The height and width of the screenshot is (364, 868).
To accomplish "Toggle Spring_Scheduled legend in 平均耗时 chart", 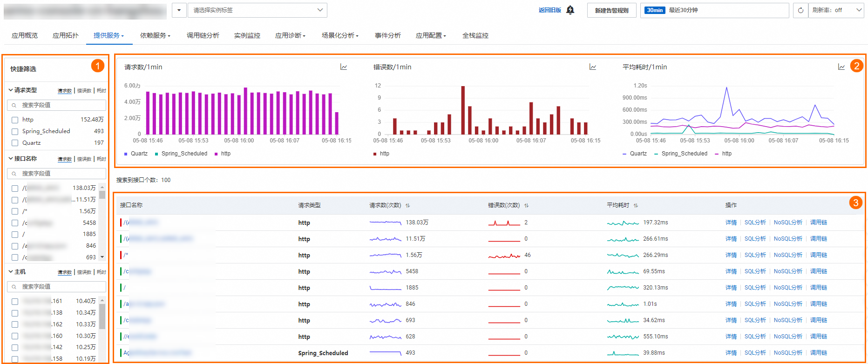I will coord(681,154).
